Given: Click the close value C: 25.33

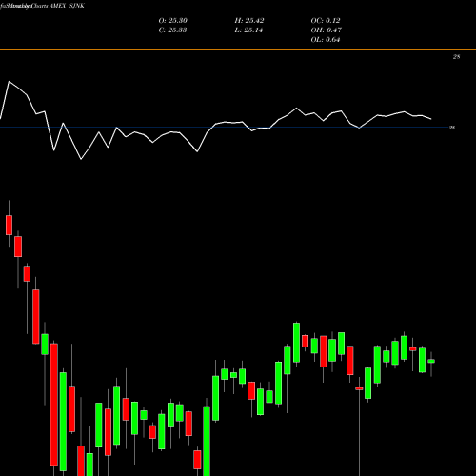Looking at the screenshot, I should 172,30.
